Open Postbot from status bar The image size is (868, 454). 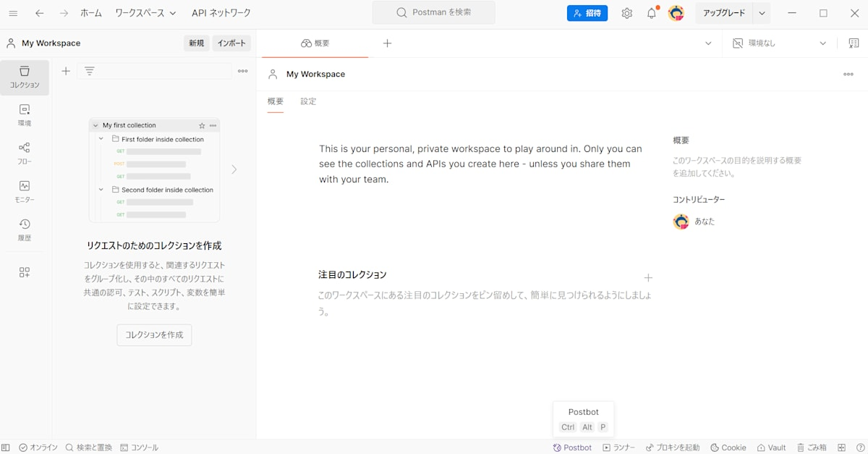point(572,447)
